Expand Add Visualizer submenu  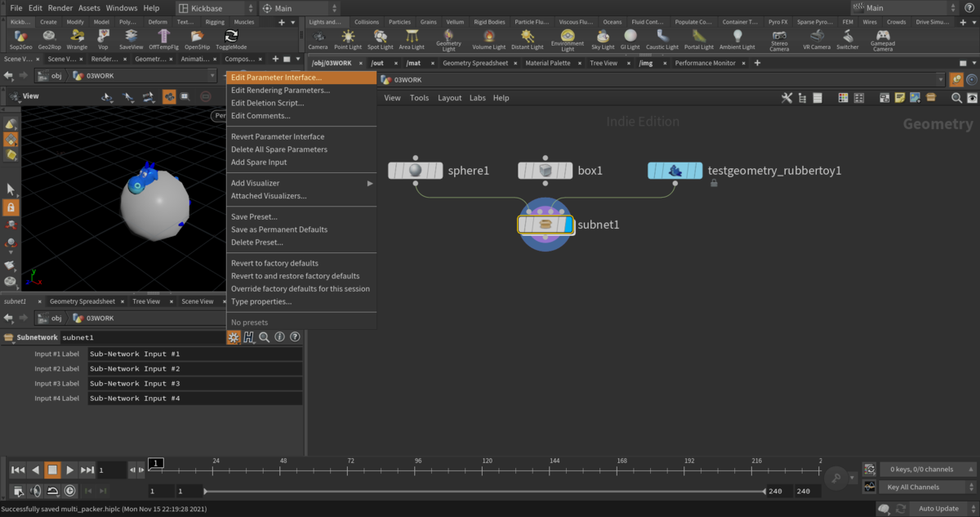301,183
